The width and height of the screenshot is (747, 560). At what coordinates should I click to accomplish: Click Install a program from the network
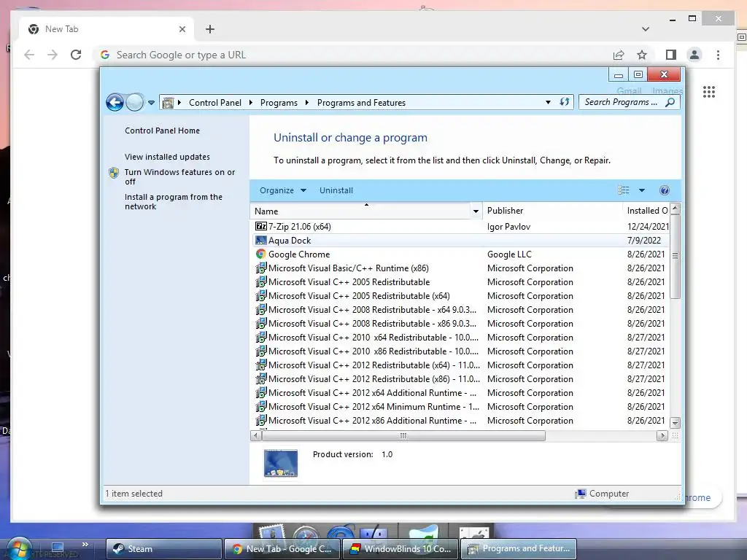(174, 201)
